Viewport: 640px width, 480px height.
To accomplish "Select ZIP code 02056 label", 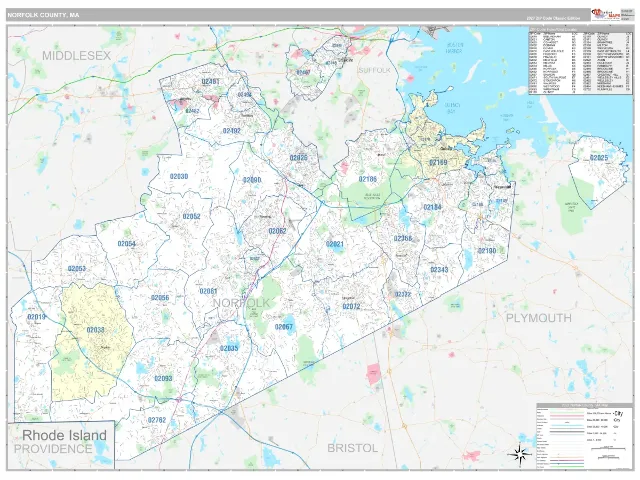I will coord(160,298).
